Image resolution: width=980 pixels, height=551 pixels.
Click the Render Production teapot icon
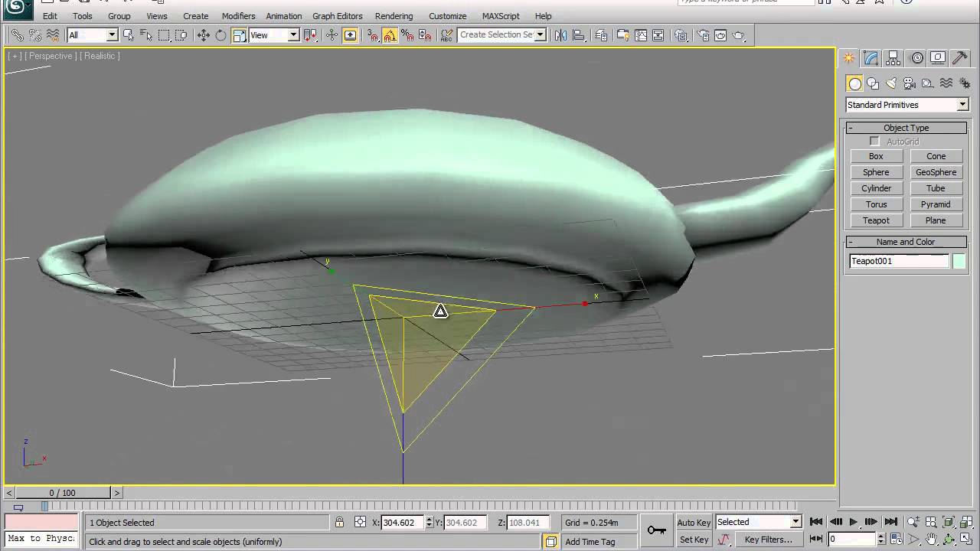739,35
